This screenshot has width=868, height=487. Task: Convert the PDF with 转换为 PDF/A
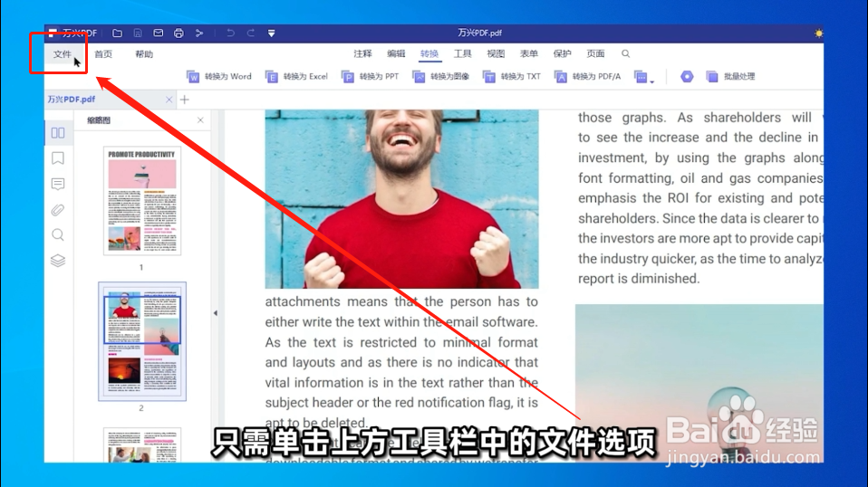coord(587,76)
